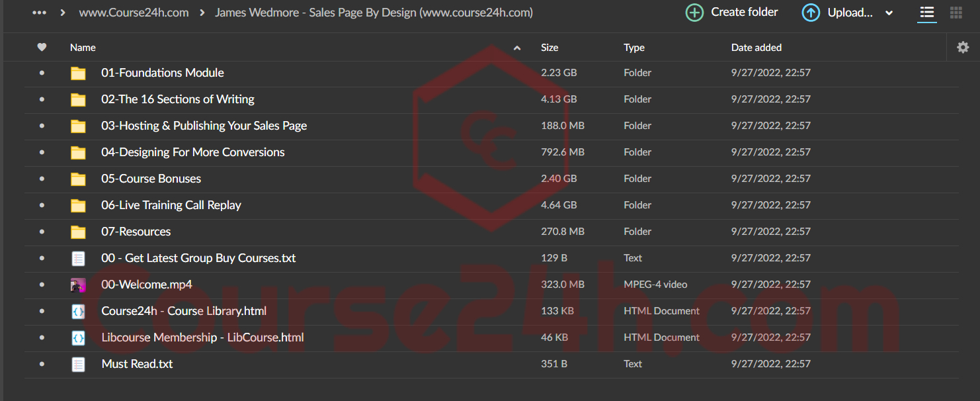
Task: Toggle favourite dot for 06-Live Training Call Replay
Action: coord(42,205)
